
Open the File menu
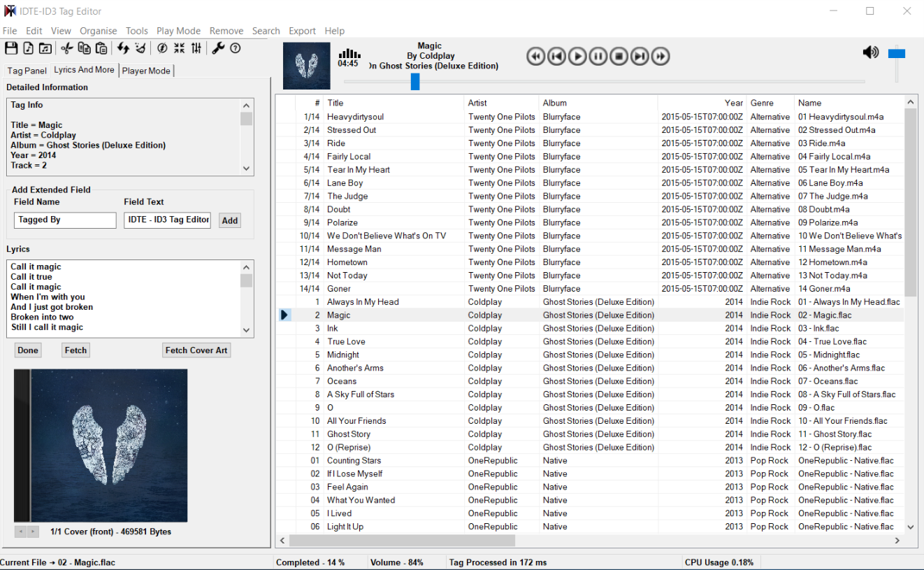10,31
